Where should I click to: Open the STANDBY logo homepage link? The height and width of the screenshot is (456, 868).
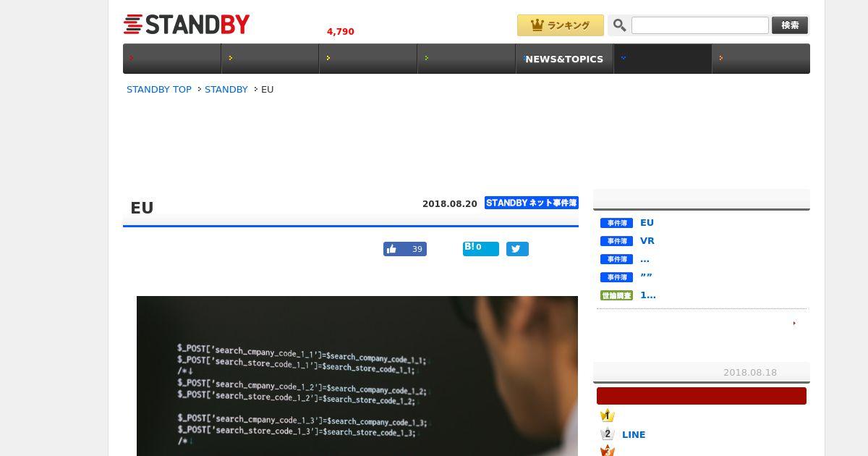tap(187, 25)
